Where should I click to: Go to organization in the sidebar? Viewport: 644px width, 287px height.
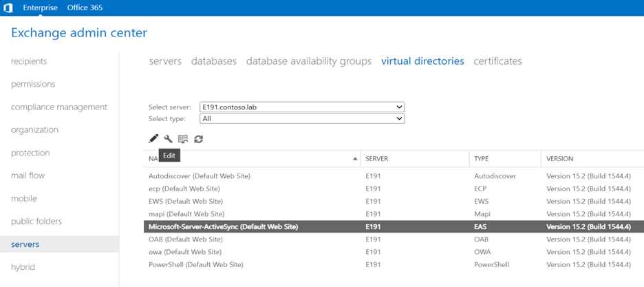[34, 130]
